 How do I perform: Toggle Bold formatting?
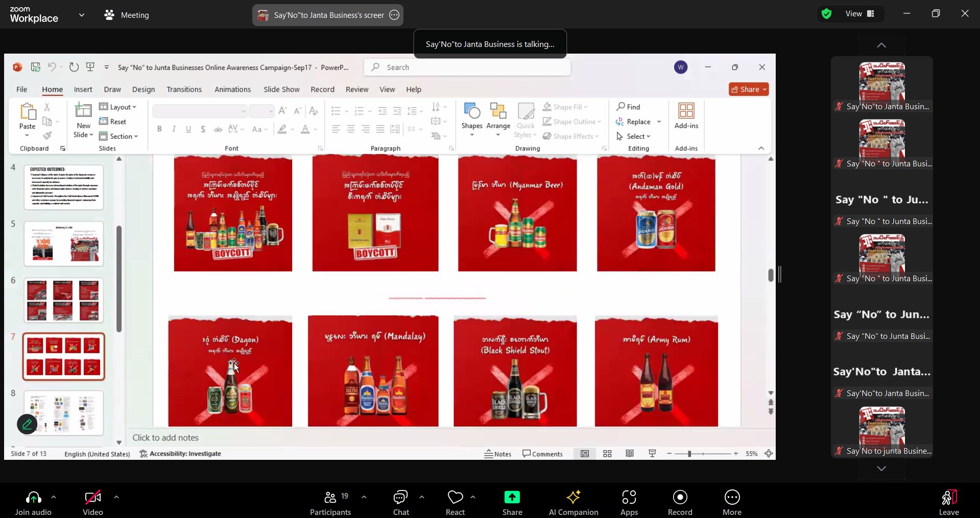[159, 129]
